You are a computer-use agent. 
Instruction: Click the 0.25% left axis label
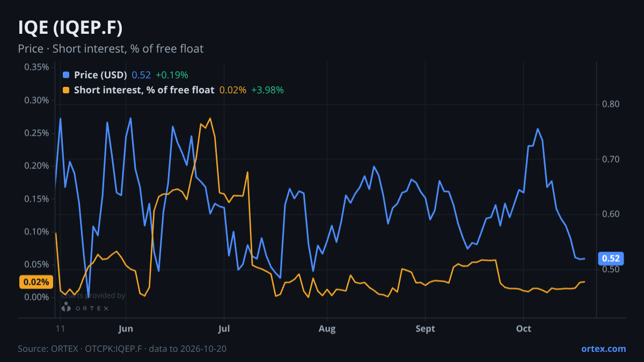[36, 133]
